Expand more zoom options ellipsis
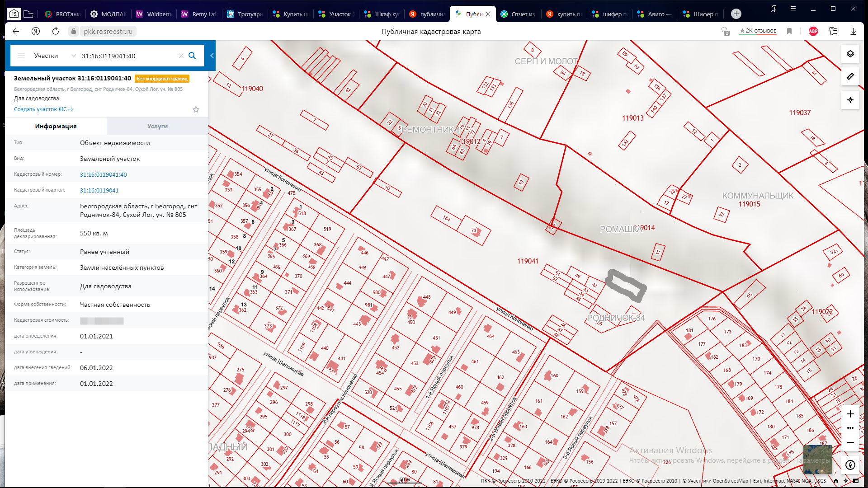 click(850, 428)
